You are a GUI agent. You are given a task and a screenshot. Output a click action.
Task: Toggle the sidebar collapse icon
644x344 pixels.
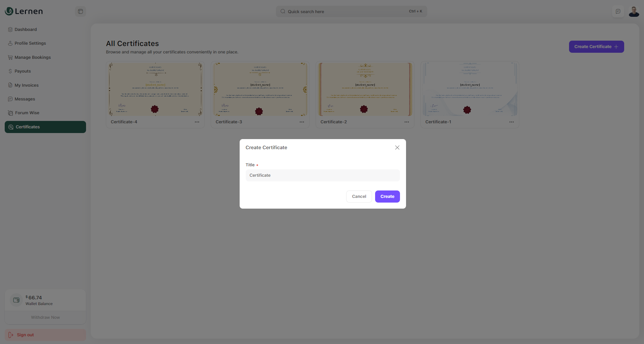click(x=80, y=11)
